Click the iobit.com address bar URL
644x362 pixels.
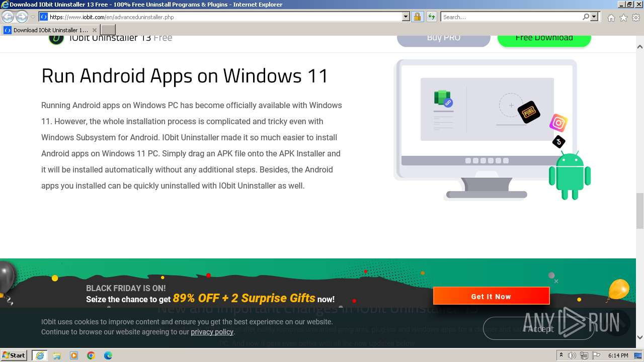[112, 17]
